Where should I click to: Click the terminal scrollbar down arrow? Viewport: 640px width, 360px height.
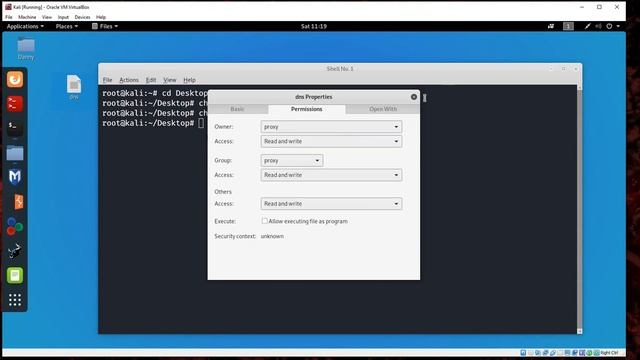click(x=580, y=331)
